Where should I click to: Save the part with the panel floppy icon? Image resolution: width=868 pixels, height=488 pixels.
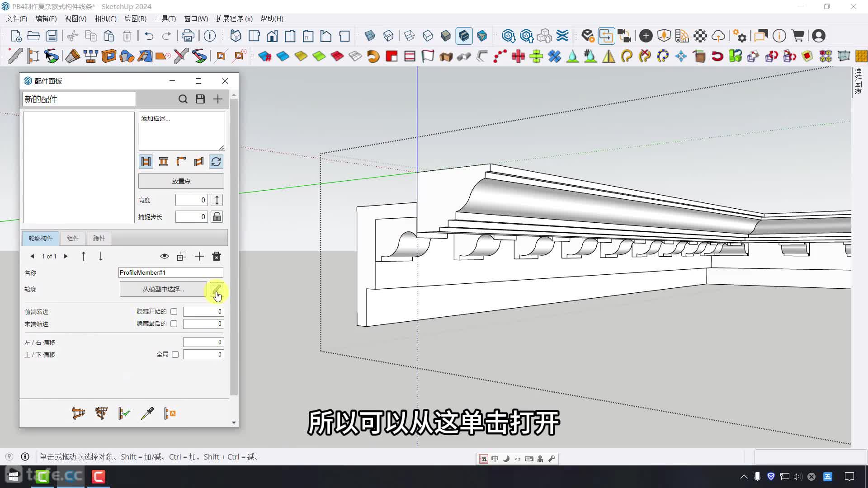tap(200, 99)
